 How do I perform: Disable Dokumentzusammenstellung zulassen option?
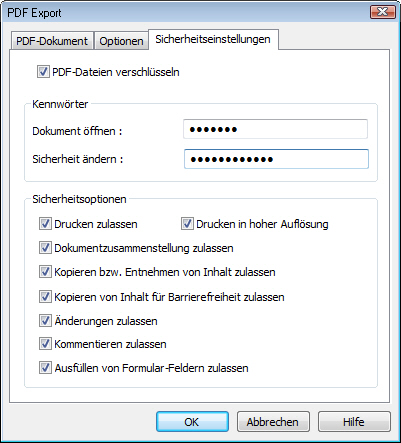point(45,248)
